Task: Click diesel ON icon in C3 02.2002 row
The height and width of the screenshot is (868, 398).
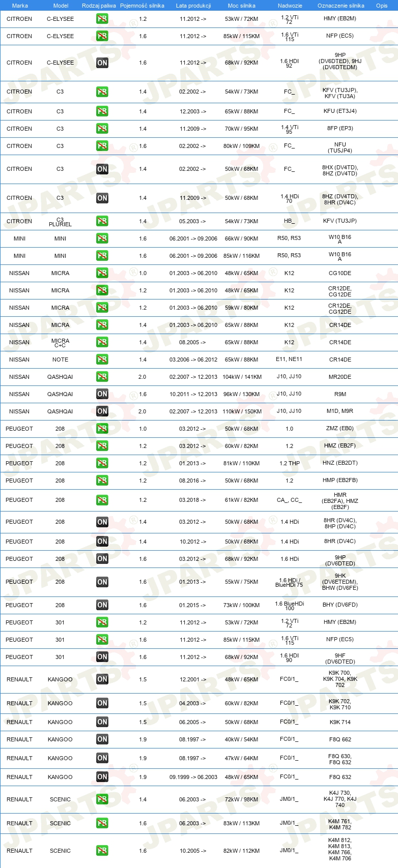Action: pyautogui.click(x=102, y=169)
